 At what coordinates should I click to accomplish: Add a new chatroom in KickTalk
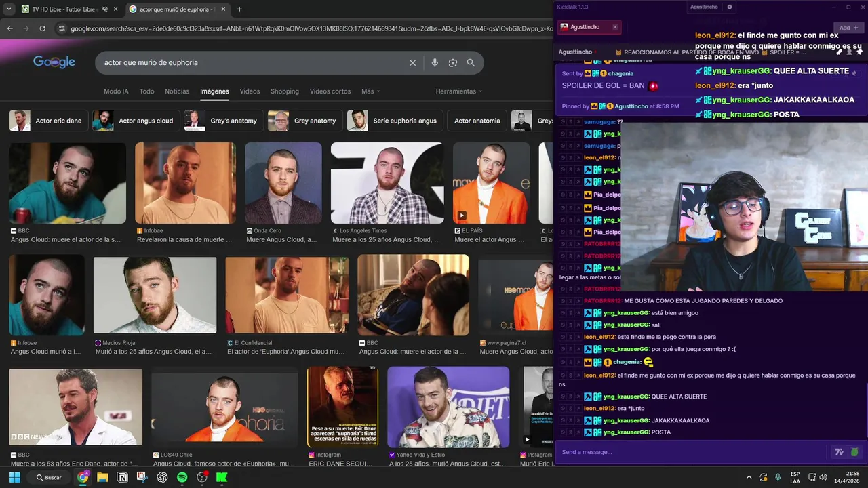click(x=848, y=28)
